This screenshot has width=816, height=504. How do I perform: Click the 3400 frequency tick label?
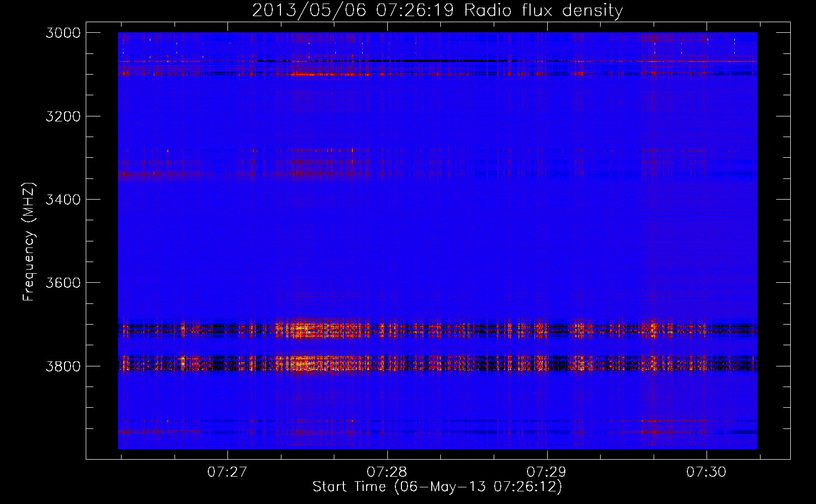click(x=63, y=200)
